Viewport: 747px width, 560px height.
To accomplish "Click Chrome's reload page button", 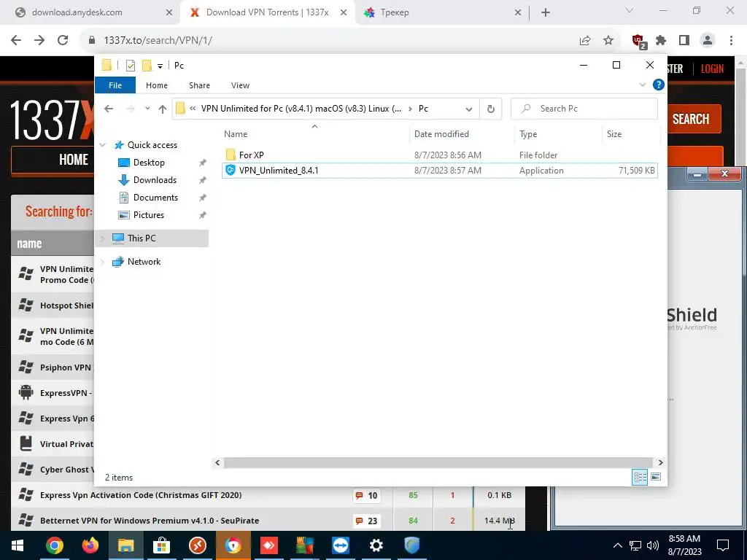I will (x=63, y=40).
